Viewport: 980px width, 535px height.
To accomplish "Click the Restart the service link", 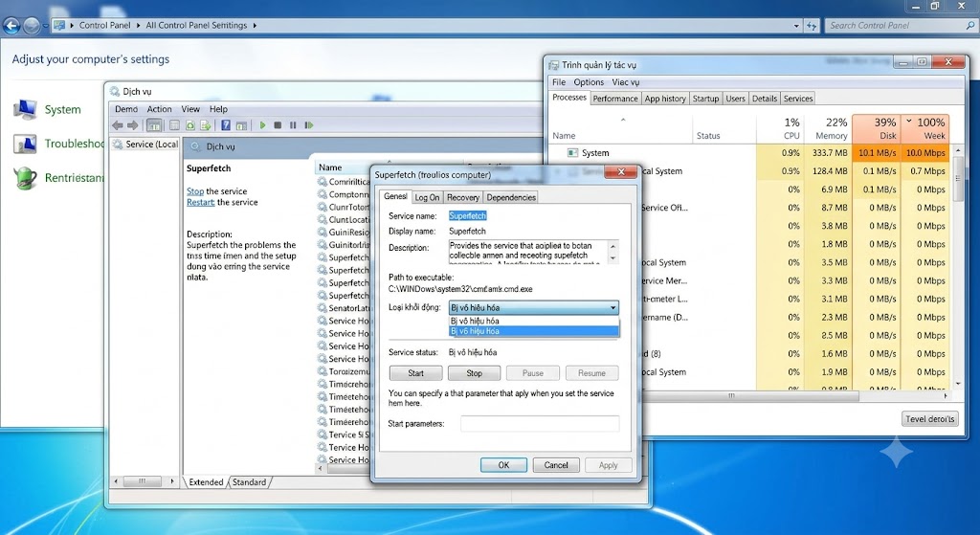I will click(x=200, y=203).
